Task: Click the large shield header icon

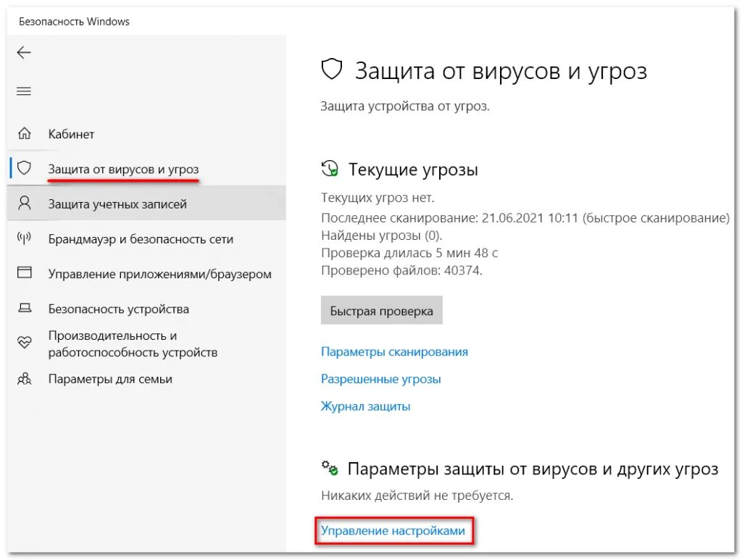Action: (331, 70)
